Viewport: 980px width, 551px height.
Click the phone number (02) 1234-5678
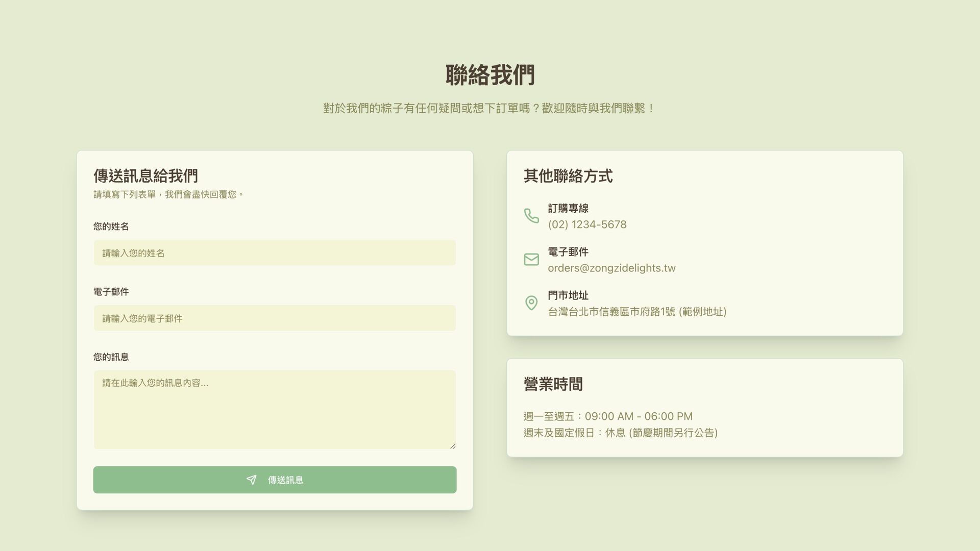click(587, 224)
